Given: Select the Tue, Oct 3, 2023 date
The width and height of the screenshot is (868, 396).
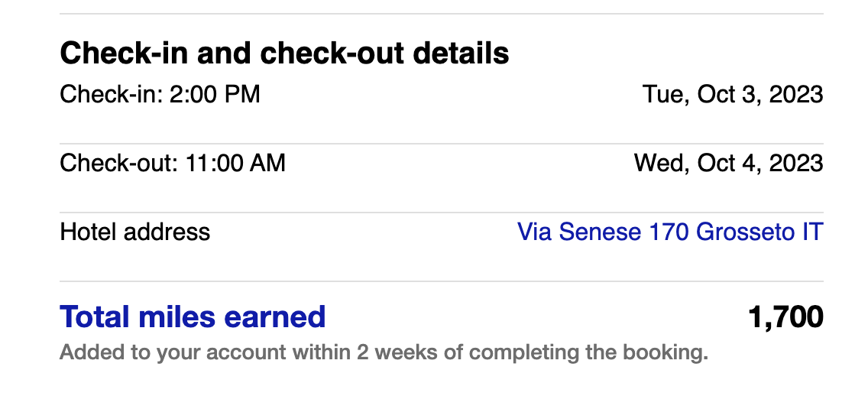Looking at the screenshot, I should [733, 94].
